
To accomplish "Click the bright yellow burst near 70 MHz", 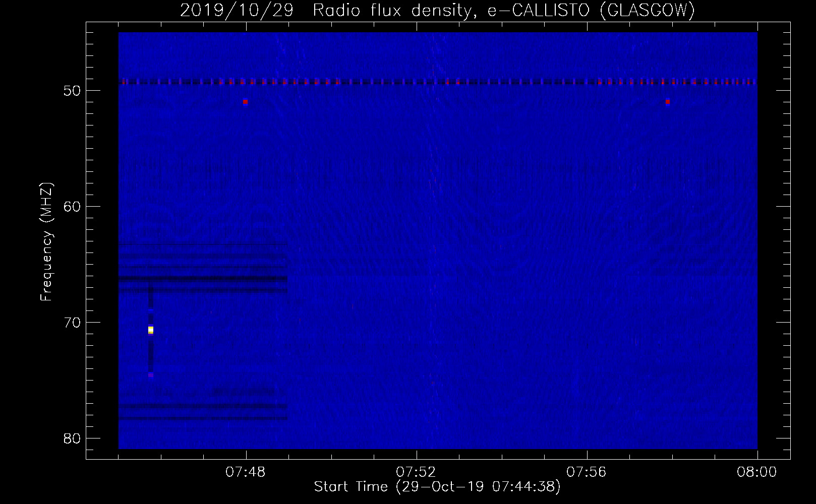I will (150, 330).
